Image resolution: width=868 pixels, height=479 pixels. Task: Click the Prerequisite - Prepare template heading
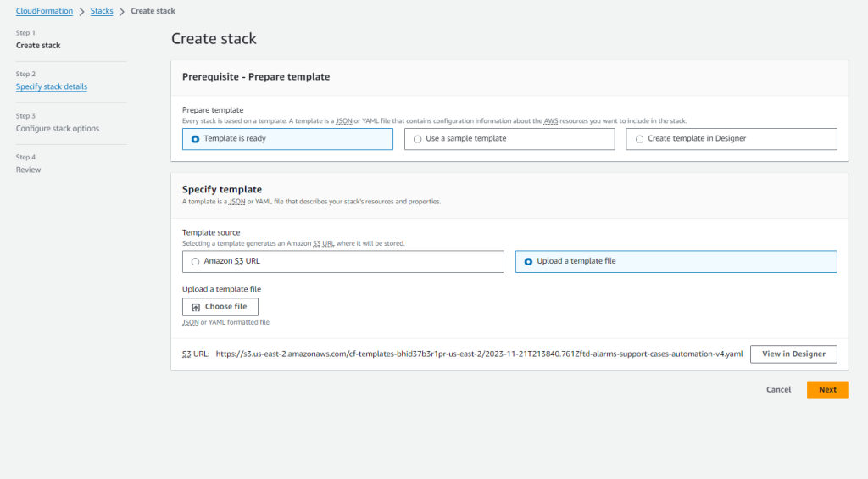(256, 77)
